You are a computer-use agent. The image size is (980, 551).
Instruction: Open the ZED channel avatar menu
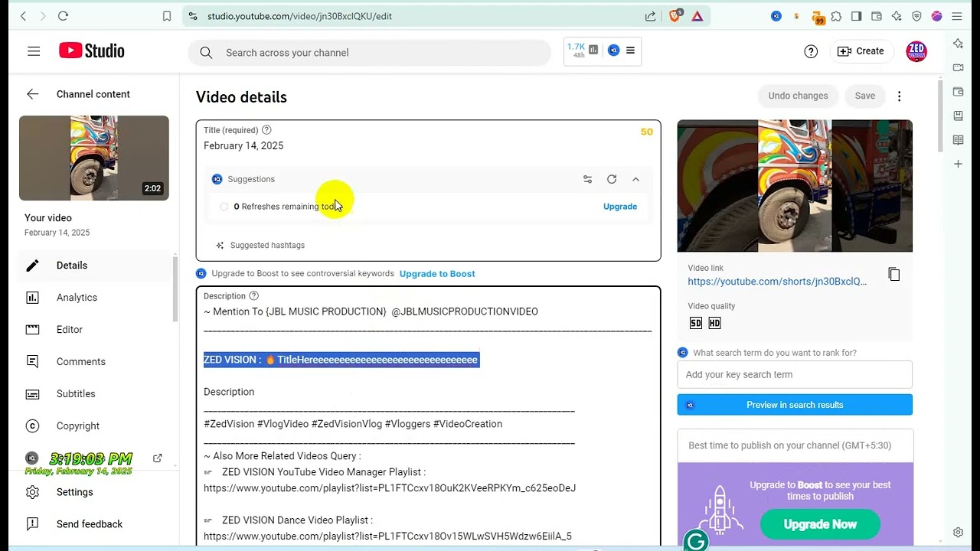pyautogui.click(x=916, y=51)
